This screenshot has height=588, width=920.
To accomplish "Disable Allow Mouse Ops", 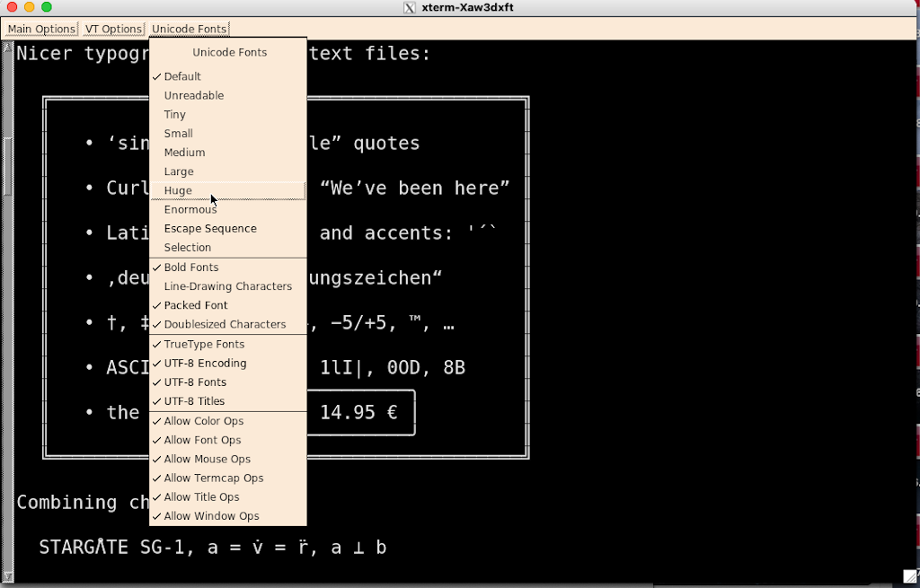I will [208, 459].
